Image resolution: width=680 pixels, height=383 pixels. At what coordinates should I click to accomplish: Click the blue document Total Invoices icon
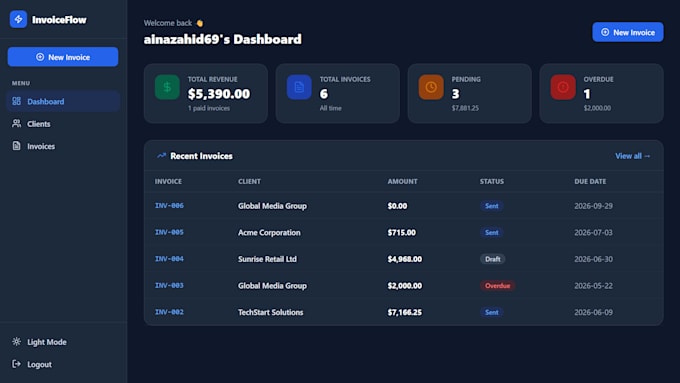tap(299, 87)
